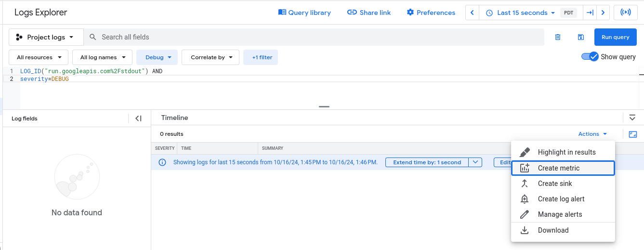The image size is (644, 250).
Task: Go to next time range arrow
Action: (x=603, y=13)
